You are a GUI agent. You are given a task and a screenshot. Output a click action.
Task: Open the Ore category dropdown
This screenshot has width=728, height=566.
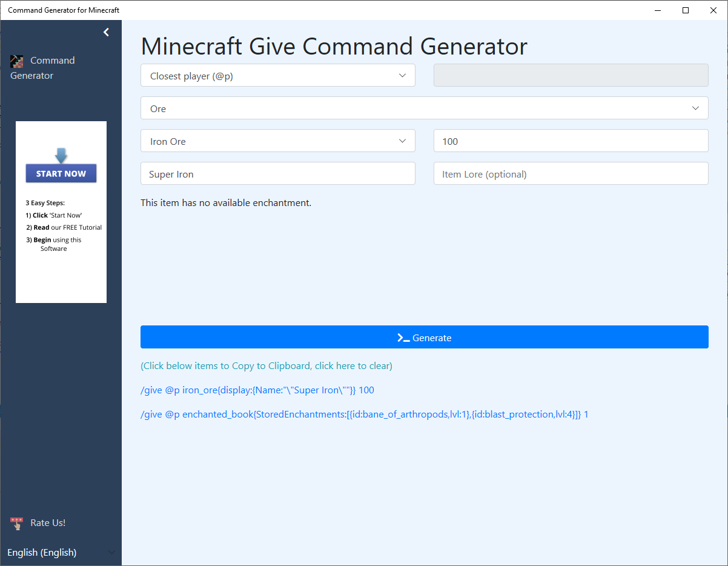(x=425, y=108)
